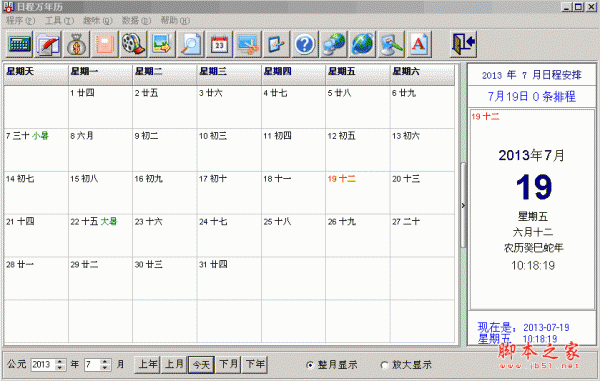This screenshot has width=600, height=381.
Task: Click the monitor with brush icon
Action: [x=391, y=44]
